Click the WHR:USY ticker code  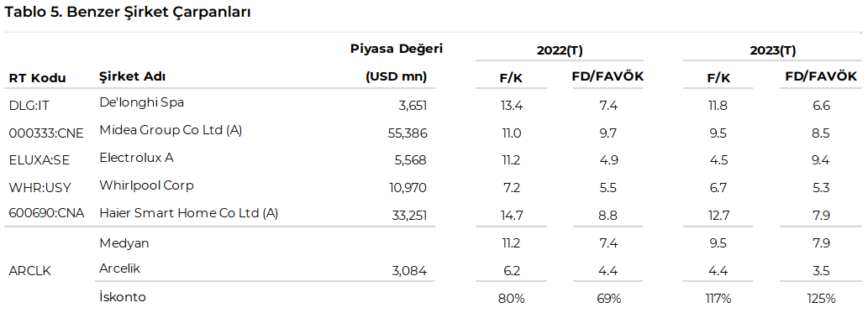tap(39, 188)
